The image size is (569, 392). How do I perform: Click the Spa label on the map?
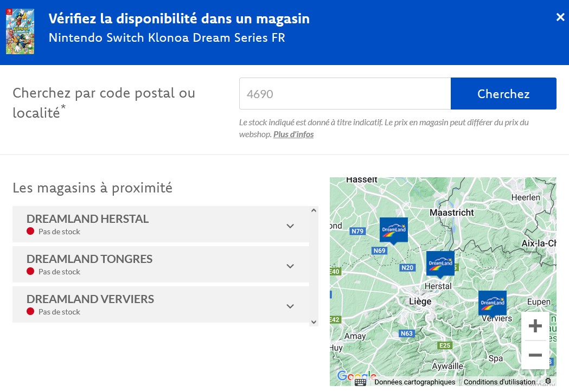click(496, 358)
